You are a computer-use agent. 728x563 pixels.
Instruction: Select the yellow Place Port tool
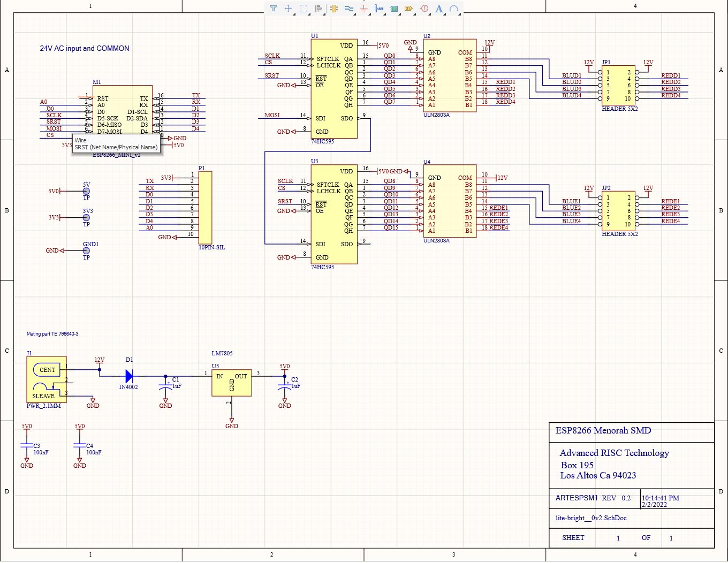[409, 9]
